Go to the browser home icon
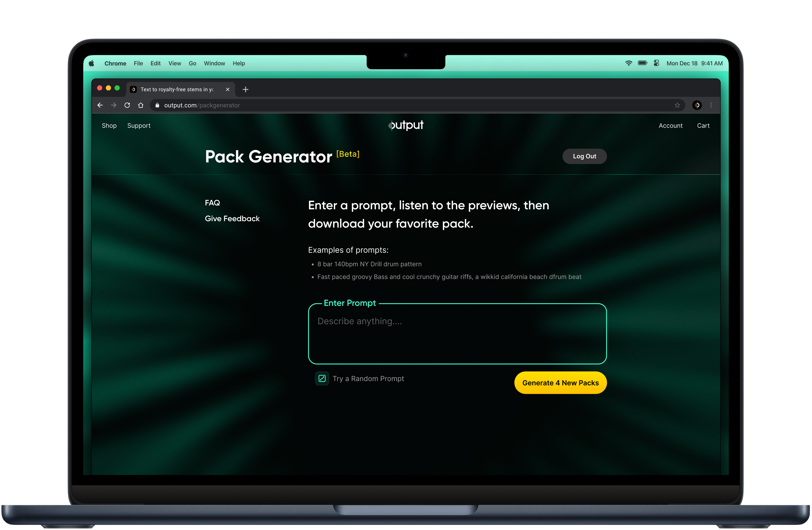Screen dimensions: 812x530 140,105
